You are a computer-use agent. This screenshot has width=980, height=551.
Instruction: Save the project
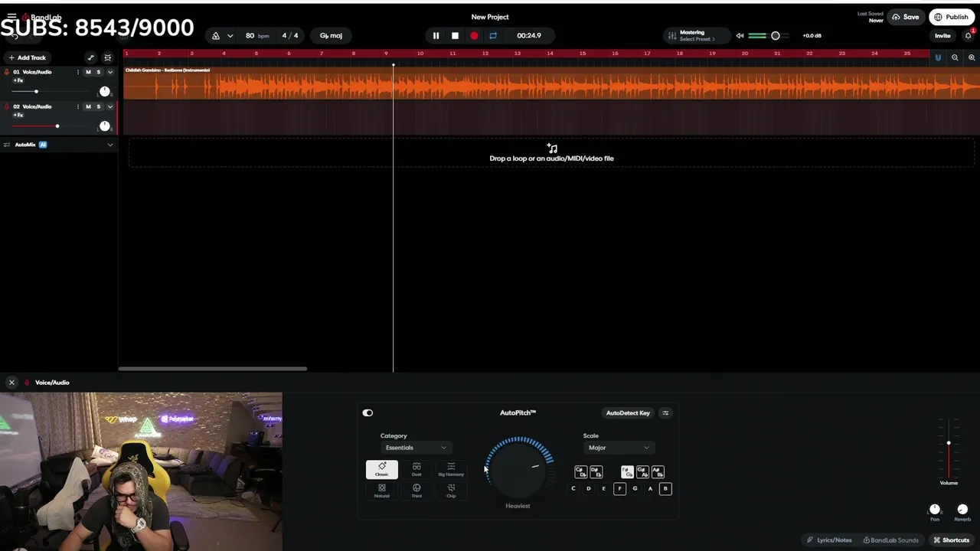pos(905,17)
